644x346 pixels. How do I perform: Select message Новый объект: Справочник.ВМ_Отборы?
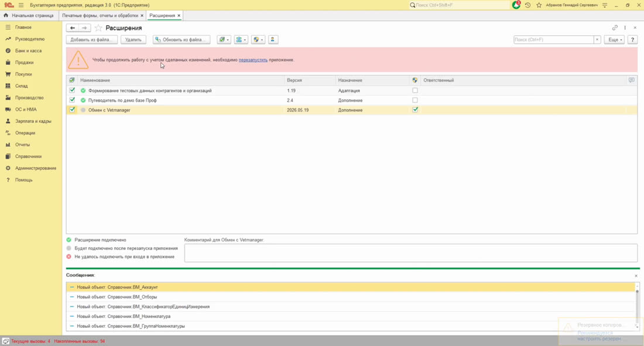point(351,297)
